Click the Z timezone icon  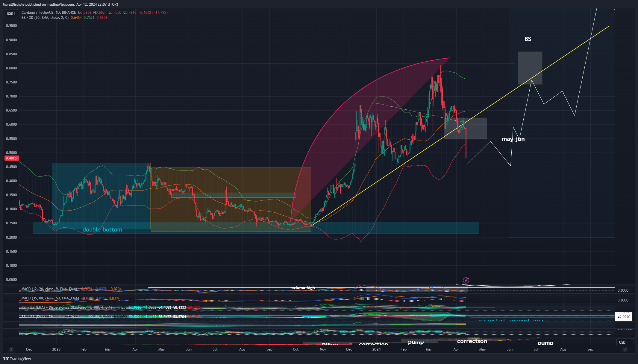point(11,349)
